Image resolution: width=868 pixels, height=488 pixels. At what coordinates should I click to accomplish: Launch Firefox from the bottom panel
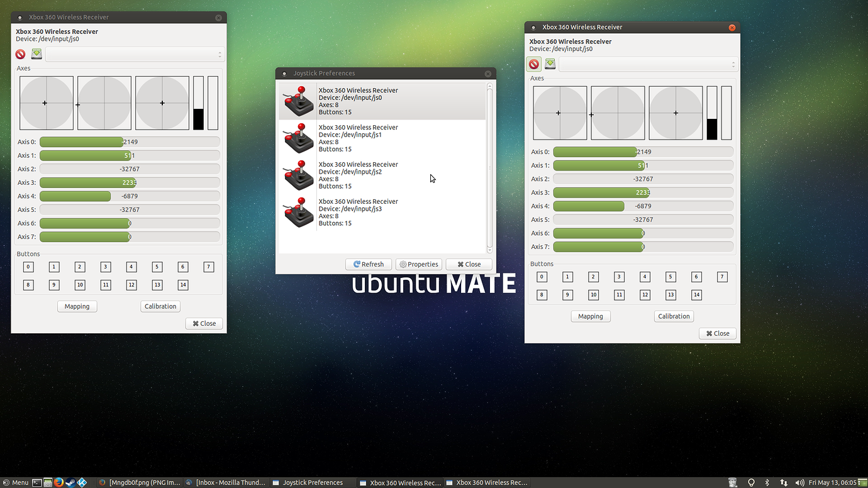[x=58, y=483]
